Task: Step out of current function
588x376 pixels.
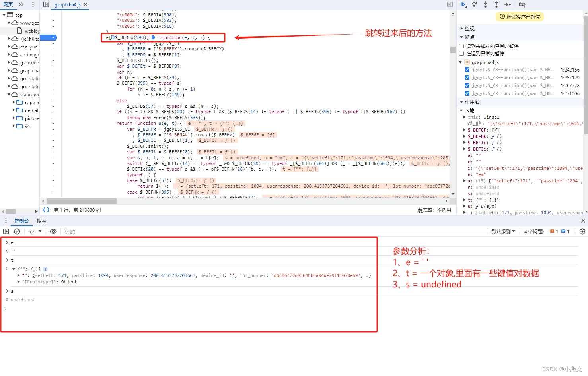Action: click(496, 4)
